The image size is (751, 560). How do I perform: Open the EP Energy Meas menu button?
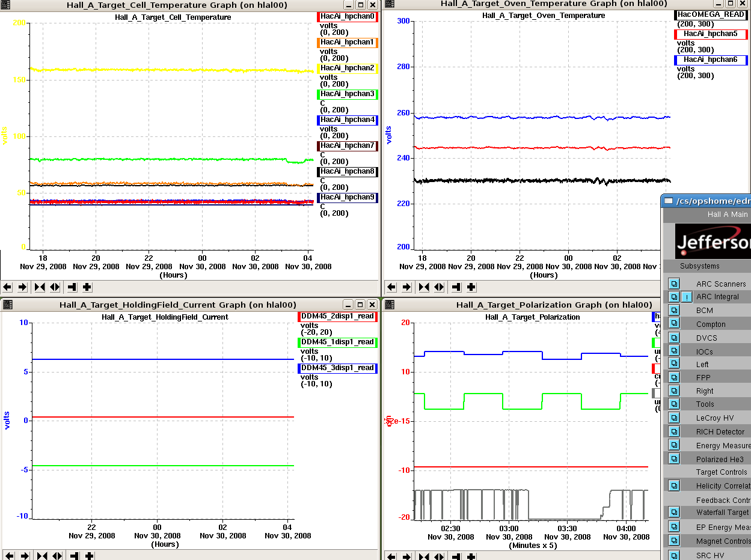click(x=674, y=527)
